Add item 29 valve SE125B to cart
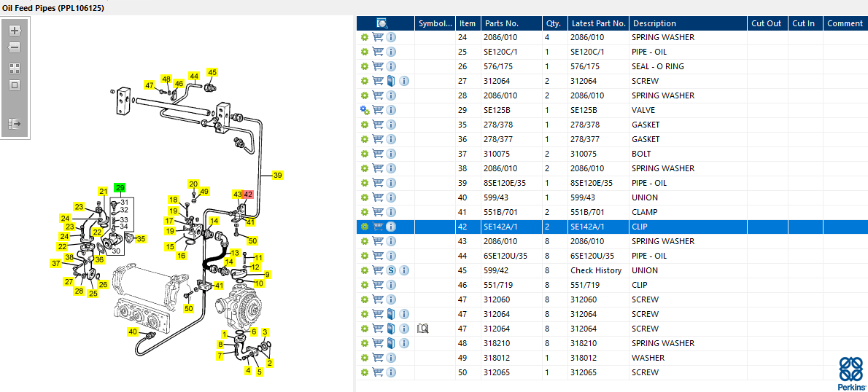The height and width of the screenshot is (392, 868). click(x=378, y=110)
